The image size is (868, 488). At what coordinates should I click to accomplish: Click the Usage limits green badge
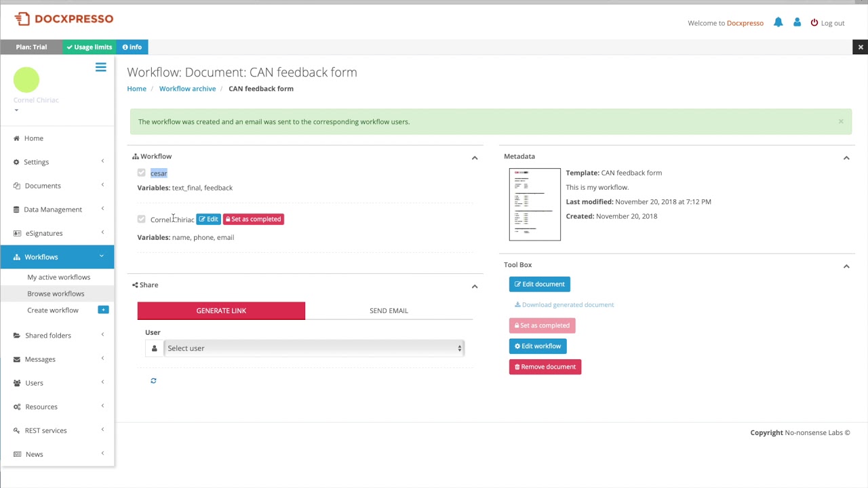(90, 47)
